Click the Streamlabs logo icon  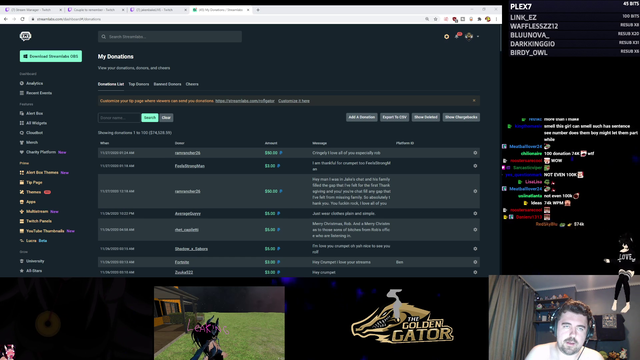tap(25, 36)
